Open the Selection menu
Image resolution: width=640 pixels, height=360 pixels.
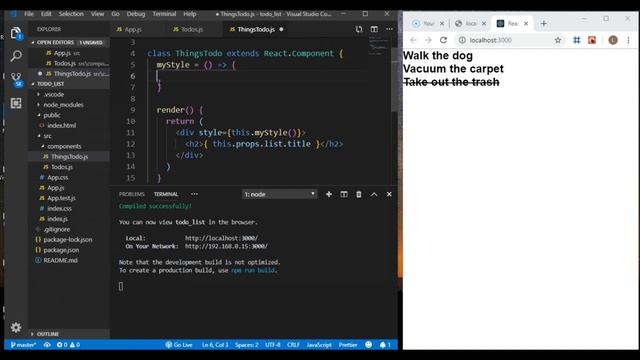(x=71, y=14)
